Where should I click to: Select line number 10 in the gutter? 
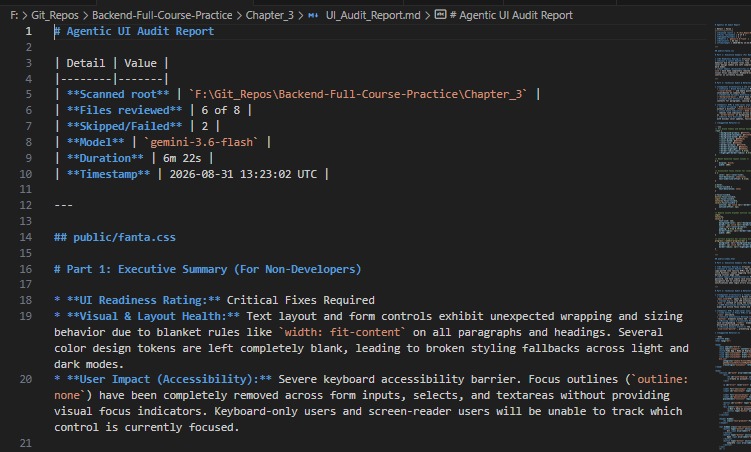(x=26, y=174)
